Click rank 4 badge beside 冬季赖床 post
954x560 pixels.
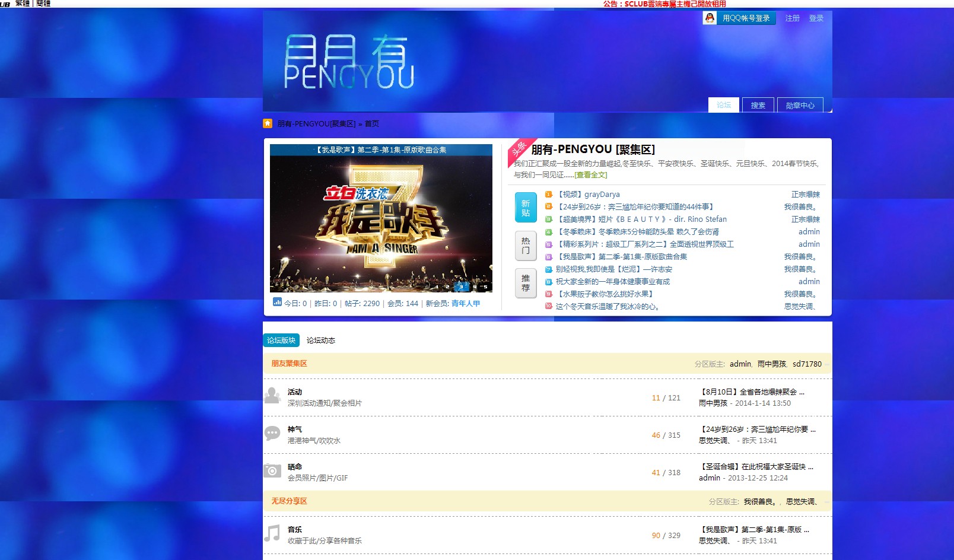[x=549, y=231]
